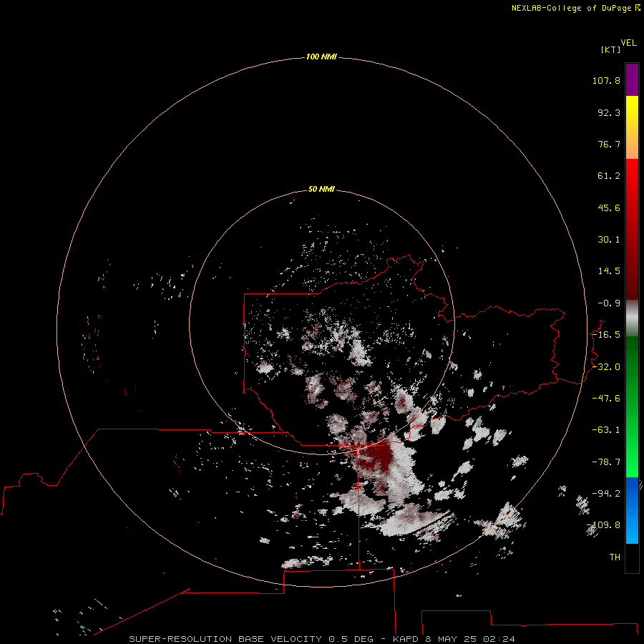This screenshot has height=644, width=644.
Task: Click the 61.2 velocity scale value
Action: click(609, 176)
